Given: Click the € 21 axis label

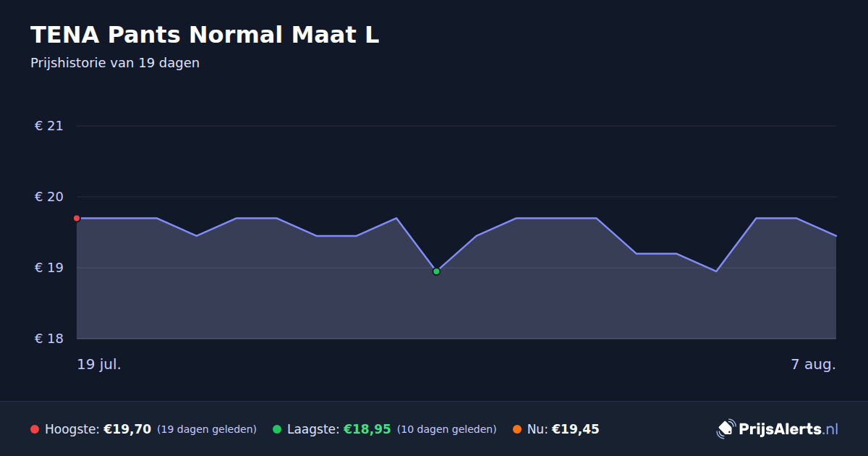Looking at the screenshot, I should (49, 126).
